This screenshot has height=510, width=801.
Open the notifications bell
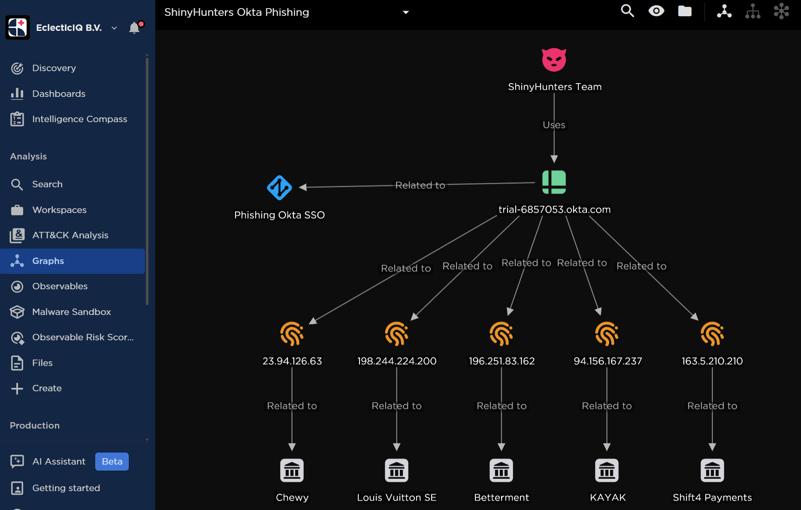(135, 28)
